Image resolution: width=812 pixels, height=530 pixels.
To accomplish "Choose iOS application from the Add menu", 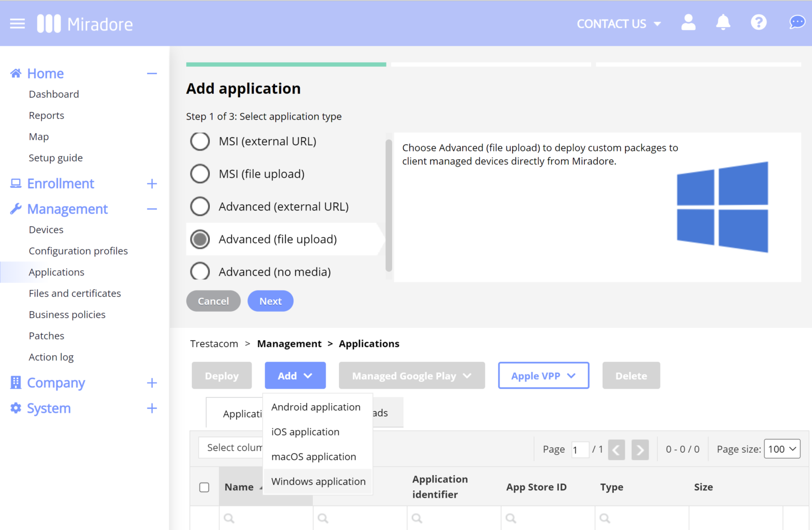I will click(305, 432).
